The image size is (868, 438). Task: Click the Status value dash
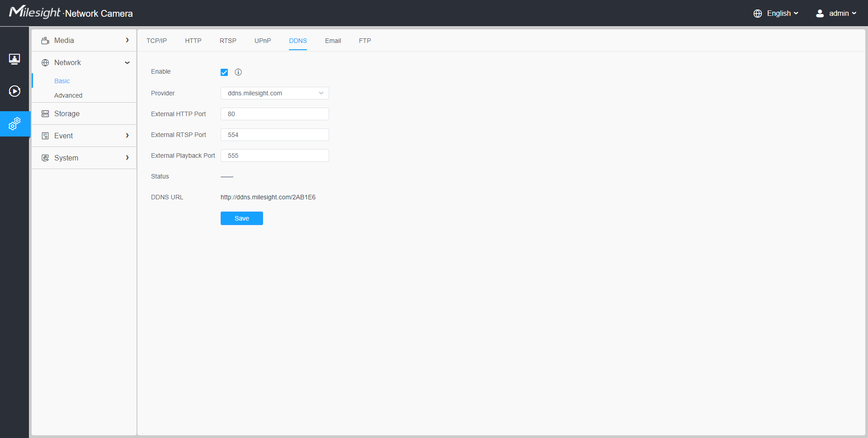(227, 177)
